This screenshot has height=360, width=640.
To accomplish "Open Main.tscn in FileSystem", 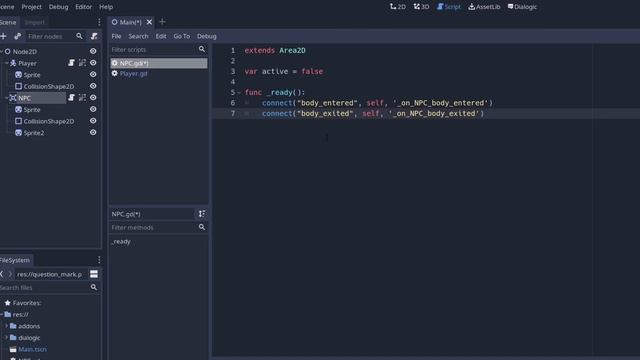I will point(32,349).
